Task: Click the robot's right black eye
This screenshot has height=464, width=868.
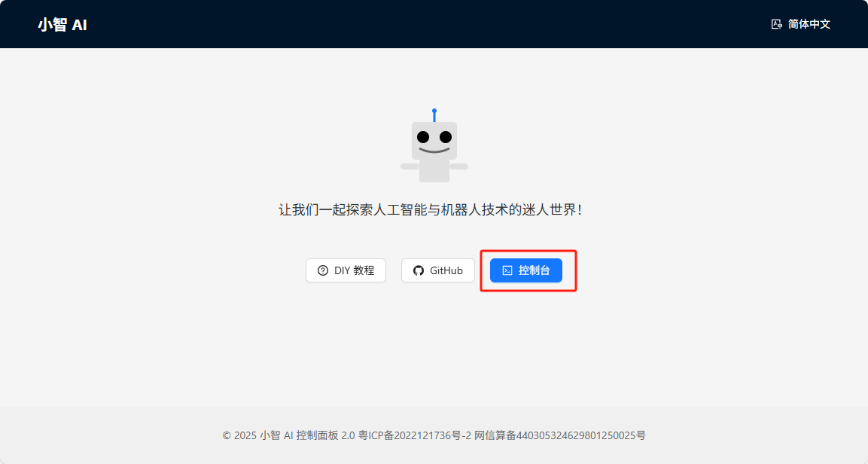Action: tap(446, 137)
